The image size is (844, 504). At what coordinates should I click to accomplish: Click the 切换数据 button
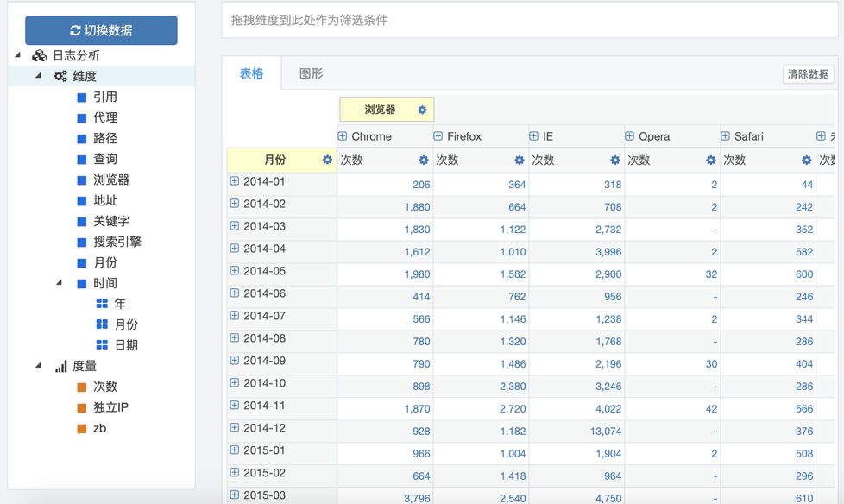[101, 30]
